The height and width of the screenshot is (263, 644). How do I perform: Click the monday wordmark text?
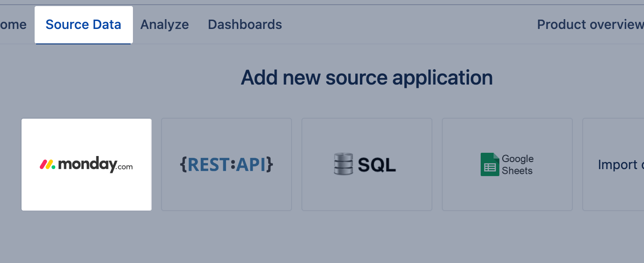pyautogui.click(x=87, y=165)
